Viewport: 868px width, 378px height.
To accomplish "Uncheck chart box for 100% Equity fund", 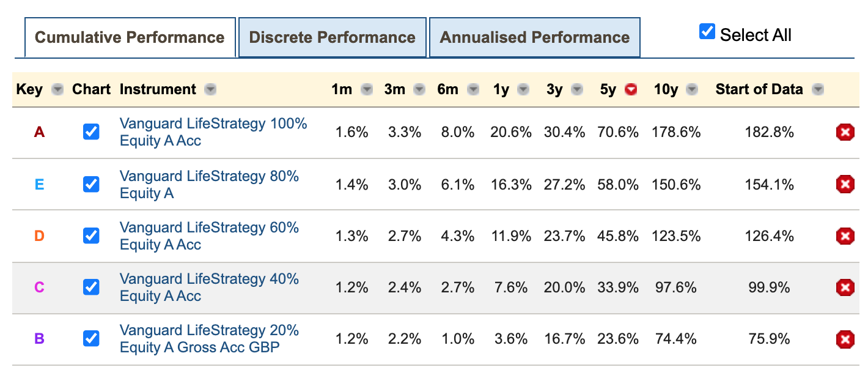I will [91, 132].
